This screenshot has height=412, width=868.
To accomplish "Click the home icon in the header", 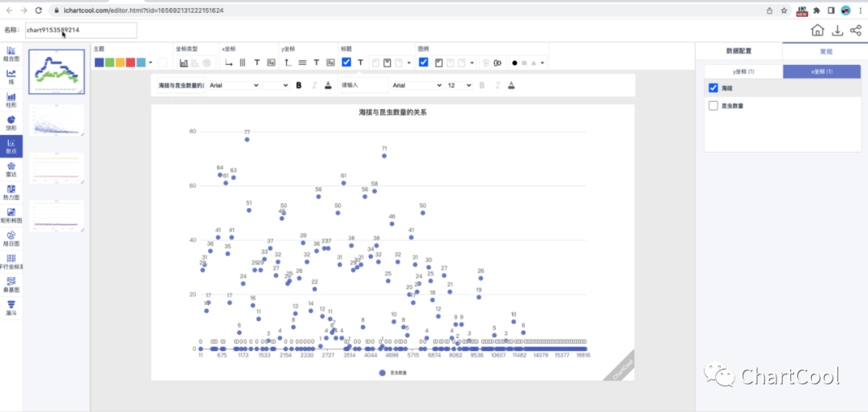I will (x=817, y=31).
